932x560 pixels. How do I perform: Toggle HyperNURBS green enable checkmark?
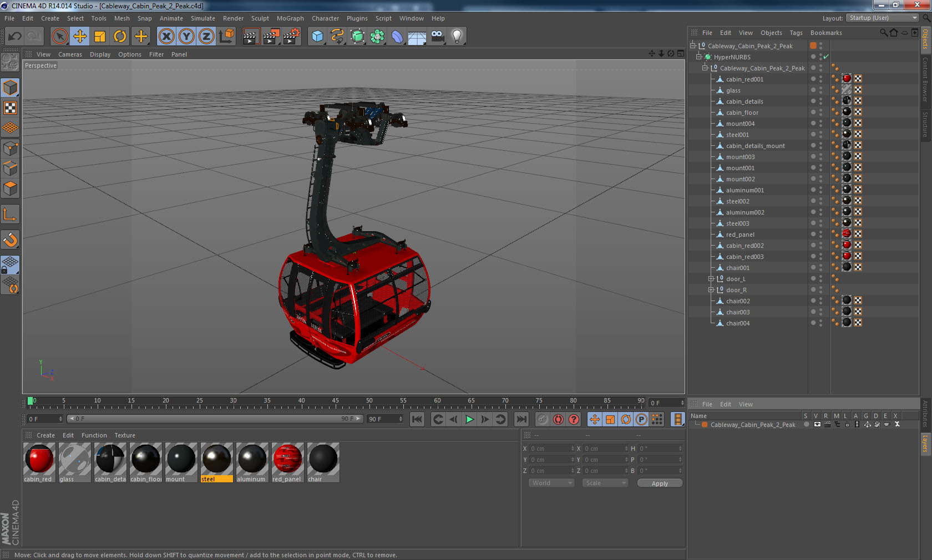pyautogui.click(x=826, y=57)
